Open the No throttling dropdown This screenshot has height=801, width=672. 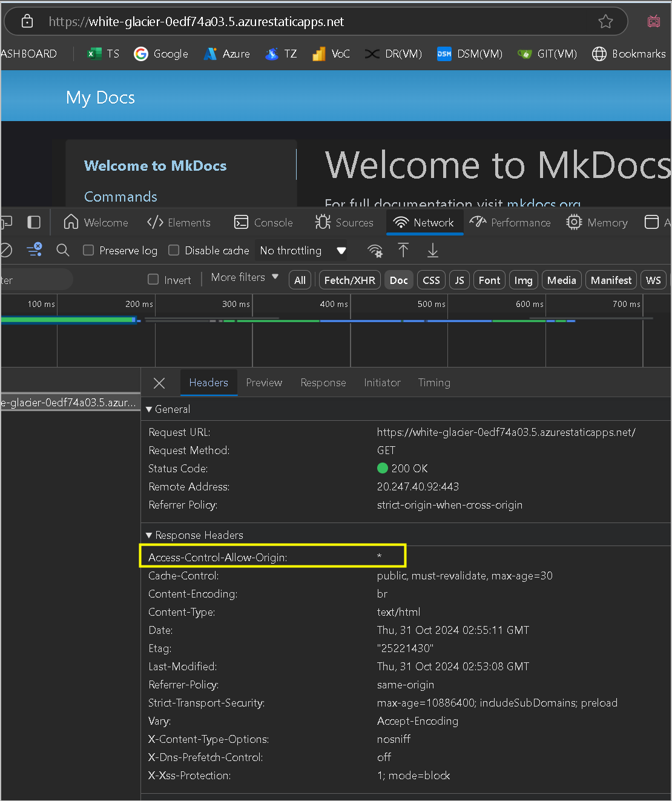tap(303, 251)
